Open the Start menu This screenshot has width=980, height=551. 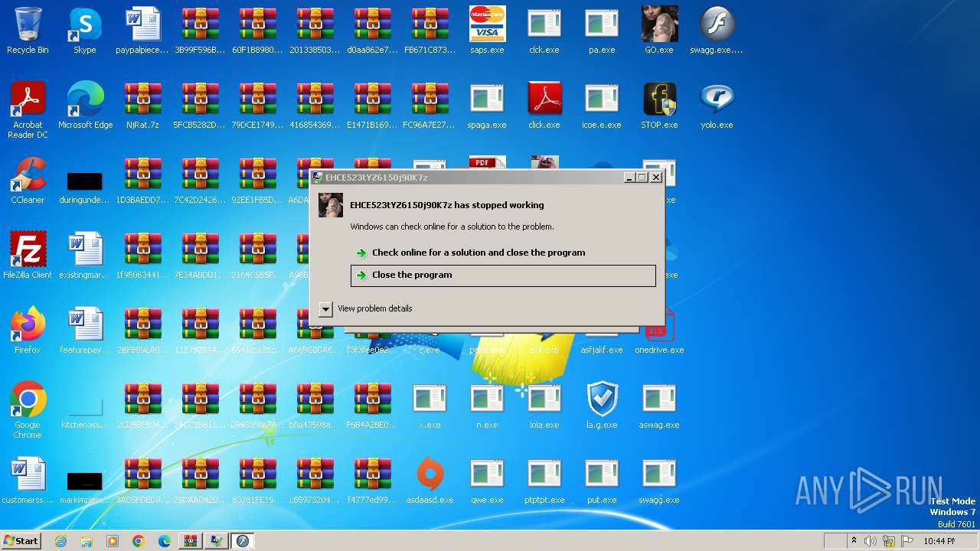pyautogui.click(x=21, y=540)
